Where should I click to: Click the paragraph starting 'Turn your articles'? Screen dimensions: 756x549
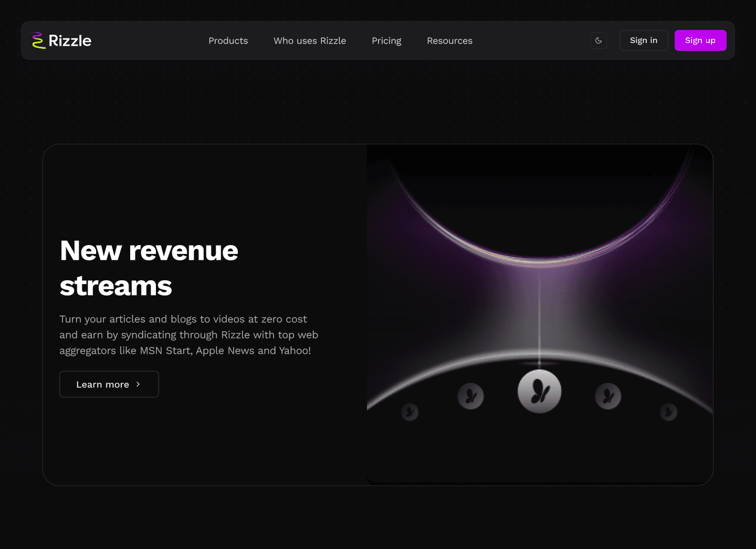point(189,335)
